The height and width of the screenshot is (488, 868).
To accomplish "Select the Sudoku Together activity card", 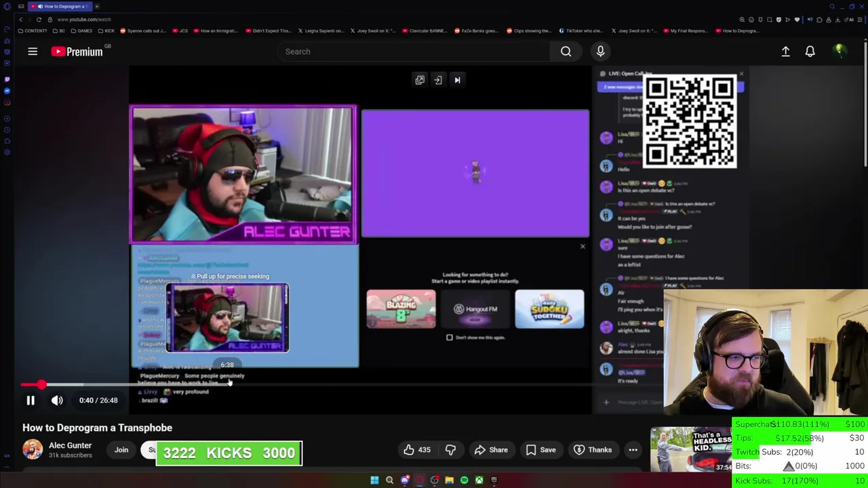I will [549, 309].
